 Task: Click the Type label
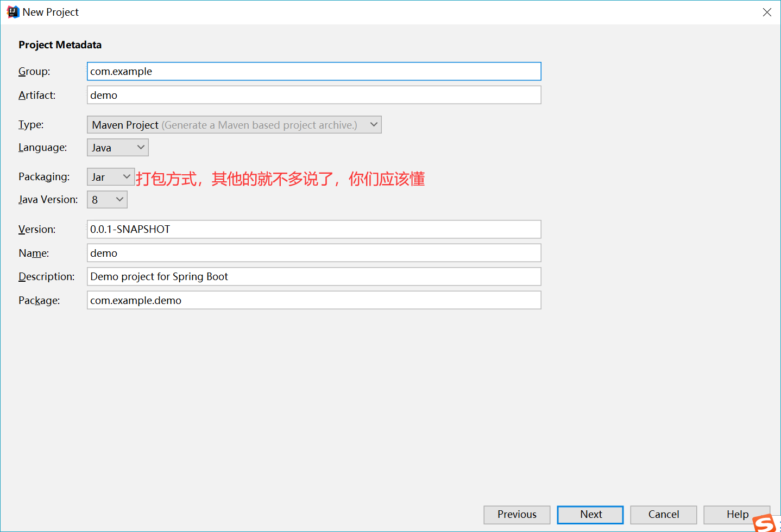point(31,125)
